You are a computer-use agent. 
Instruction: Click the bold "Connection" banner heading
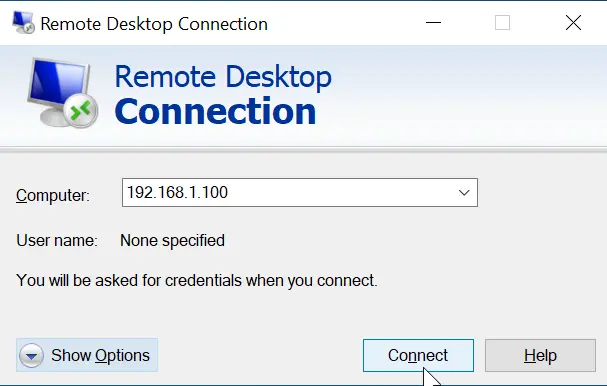point(215,111)
